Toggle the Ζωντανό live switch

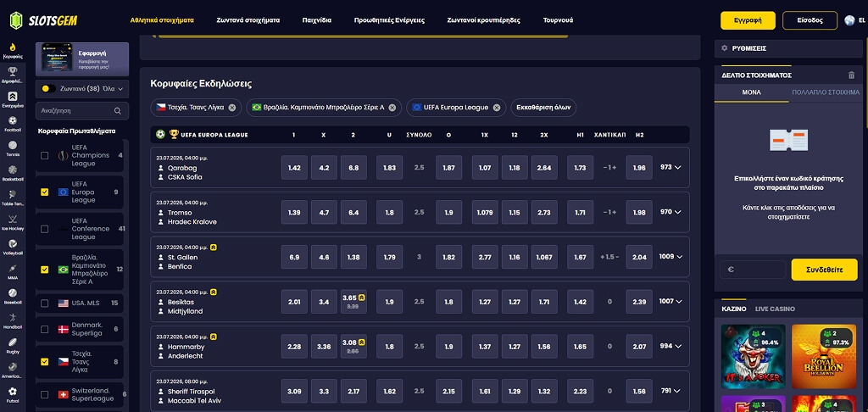point(48,89)
